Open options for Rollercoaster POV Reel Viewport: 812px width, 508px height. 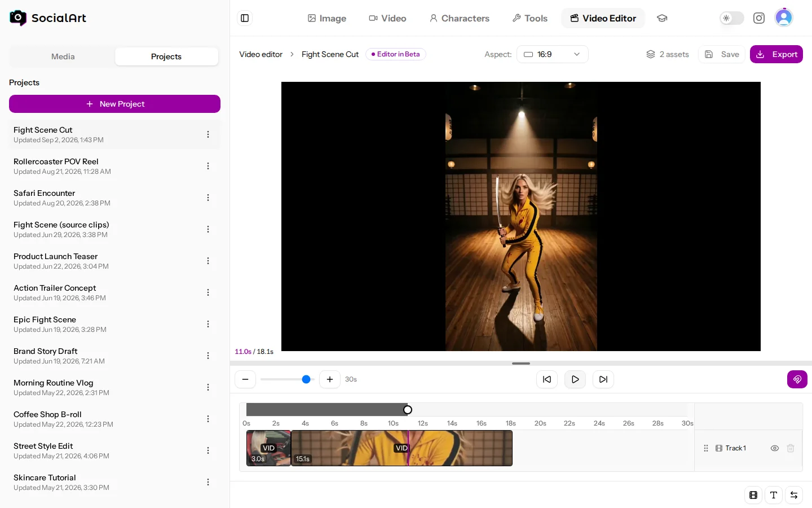[208, 166]
